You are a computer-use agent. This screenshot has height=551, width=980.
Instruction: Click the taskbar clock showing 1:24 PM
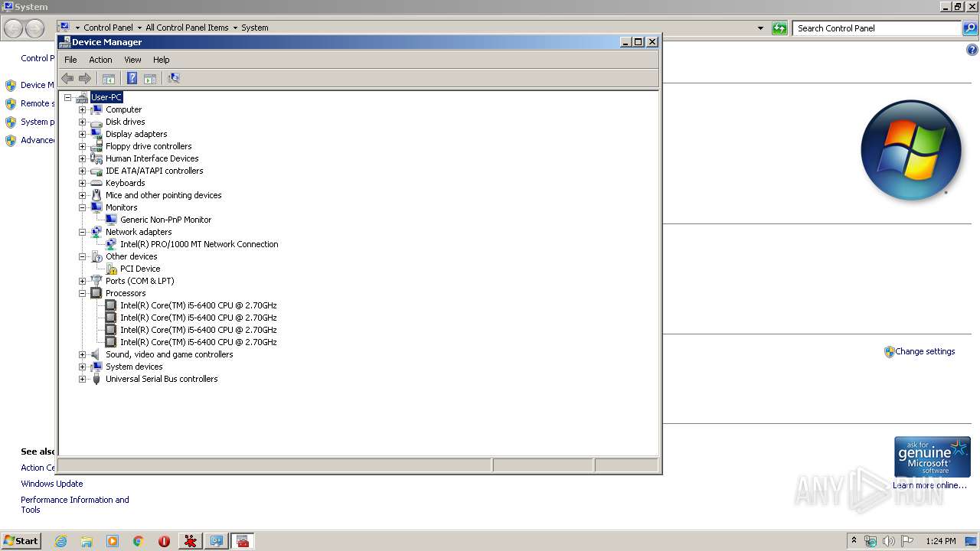(940, 541)
